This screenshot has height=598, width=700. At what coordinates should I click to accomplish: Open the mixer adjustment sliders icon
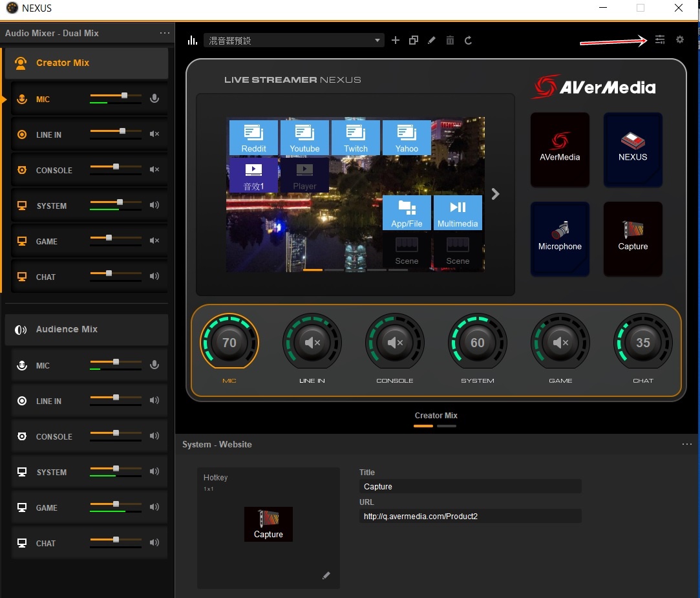point(660,39)
